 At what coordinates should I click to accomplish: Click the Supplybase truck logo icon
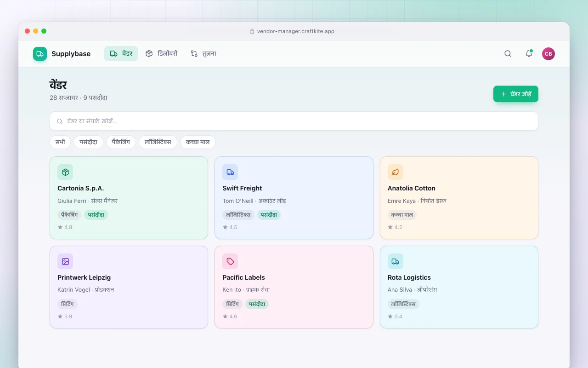coord(40,54)
